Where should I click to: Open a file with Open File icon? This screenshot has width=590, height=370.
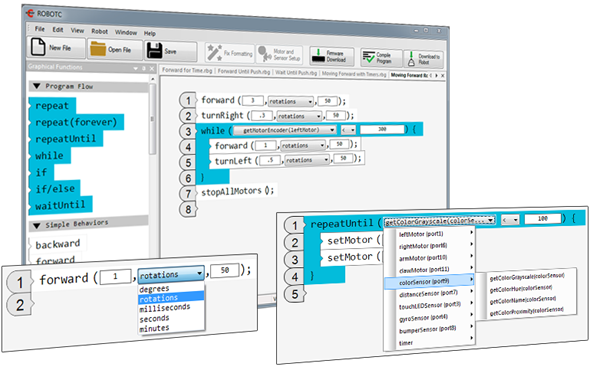click(x=98, y=49)
